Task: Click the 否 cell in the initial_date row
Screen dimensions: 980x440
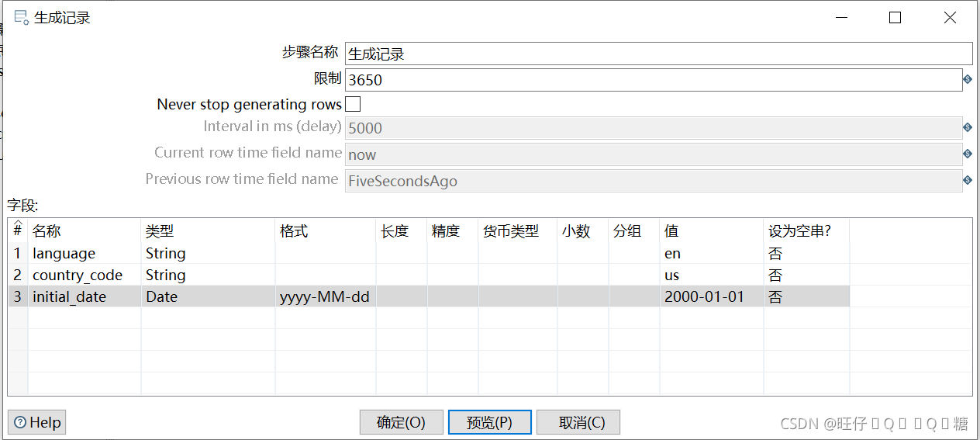Action: [x=806, y=296]
